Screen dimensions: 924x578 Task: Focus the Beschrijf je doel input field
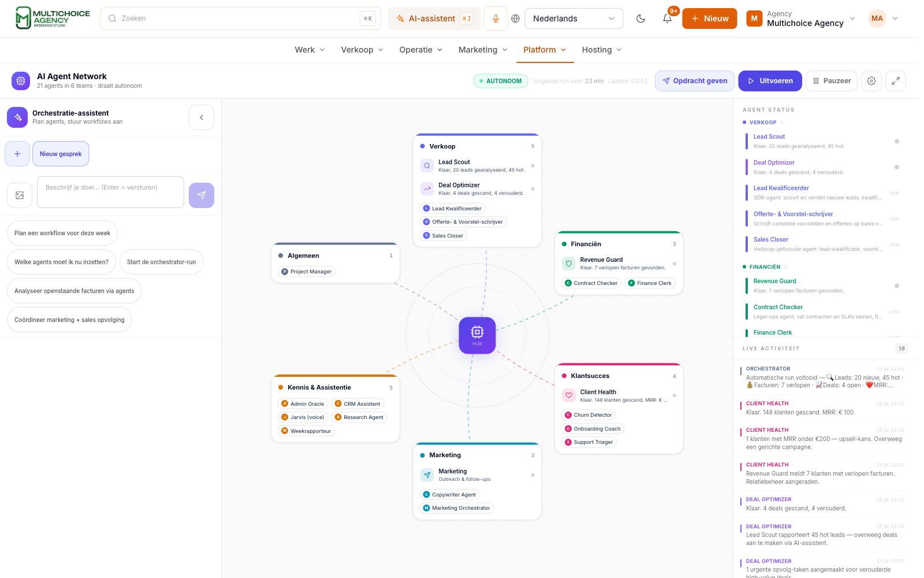click(x=110, y=192)
